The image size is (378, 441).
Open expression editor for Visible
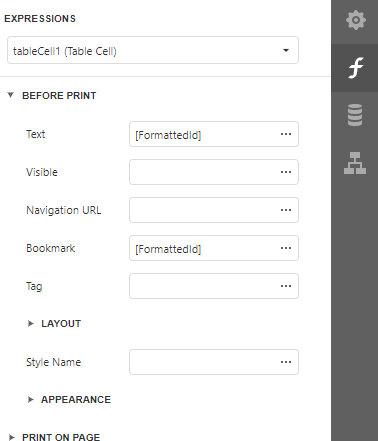tap(286, 172)
